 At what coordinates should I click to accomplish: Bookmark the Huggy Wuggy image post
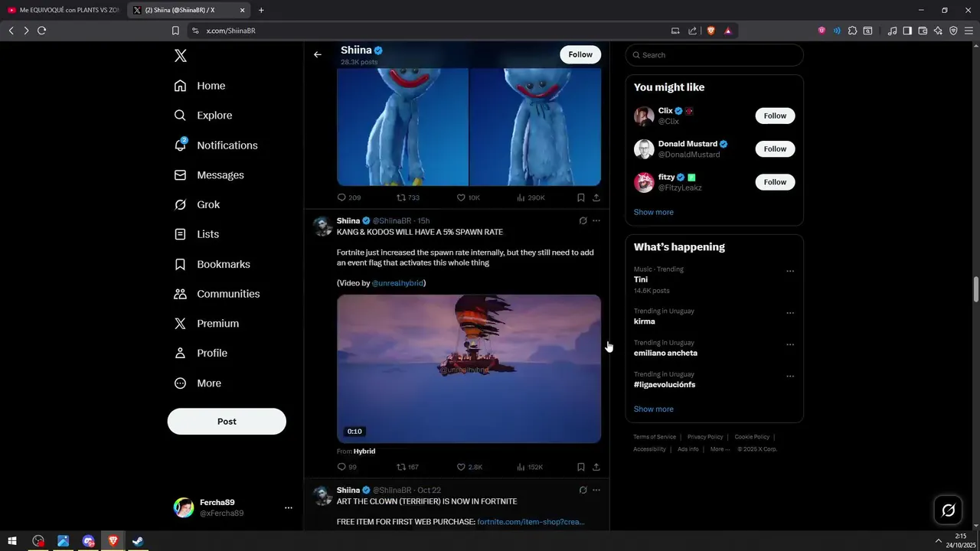(581, 197)
